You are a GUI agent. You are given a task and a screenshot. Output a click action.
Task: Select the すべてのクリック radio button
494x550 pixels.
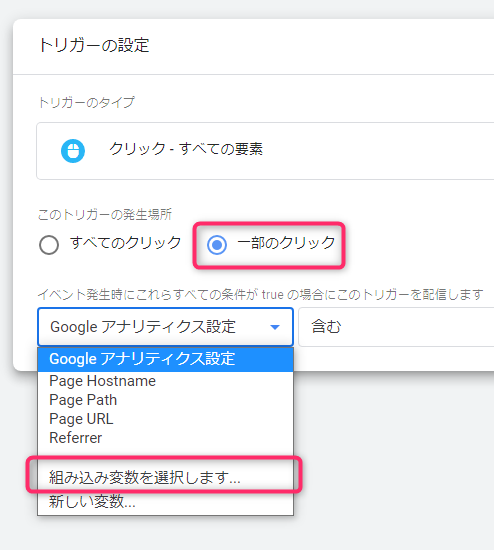49,244
